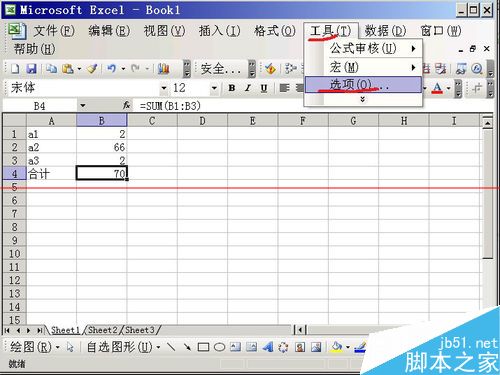Expand the Name Box dropdown

tap(83, 106)
